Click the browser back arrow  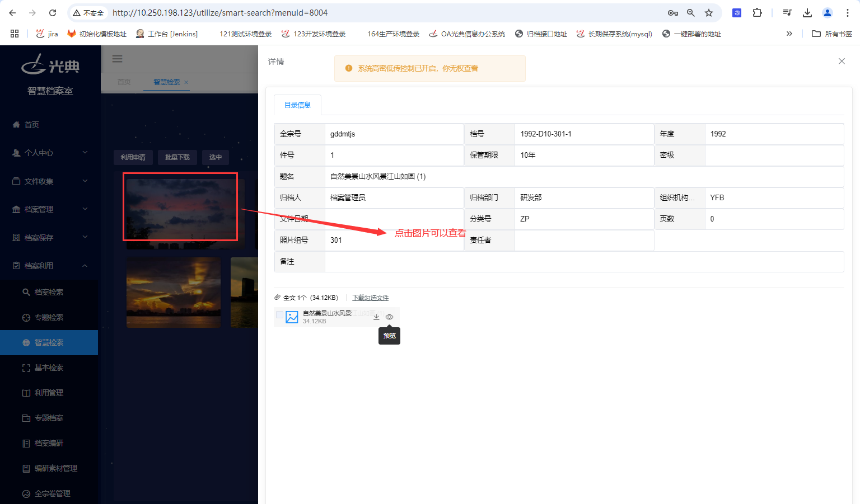(12, 12)
